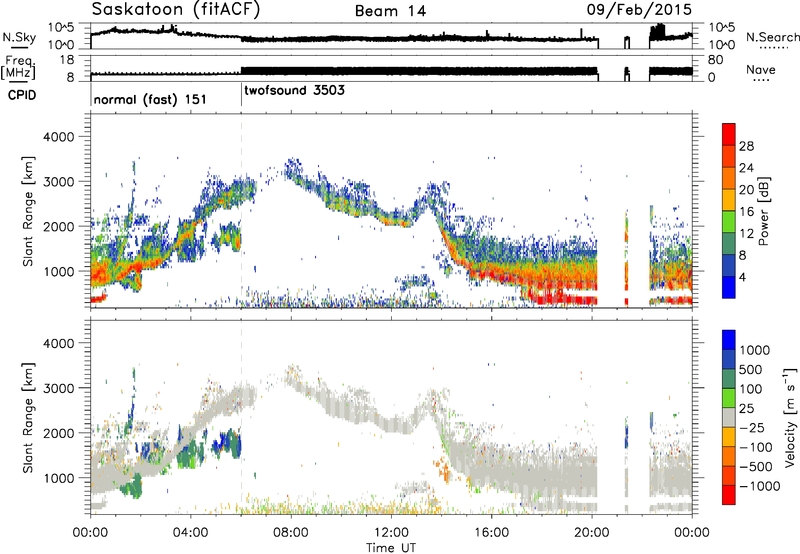Image resolution: width=800 pixels, height=554 pixels.
Task: Click the dotted line sample under Nave
Action: click(761, 80)
